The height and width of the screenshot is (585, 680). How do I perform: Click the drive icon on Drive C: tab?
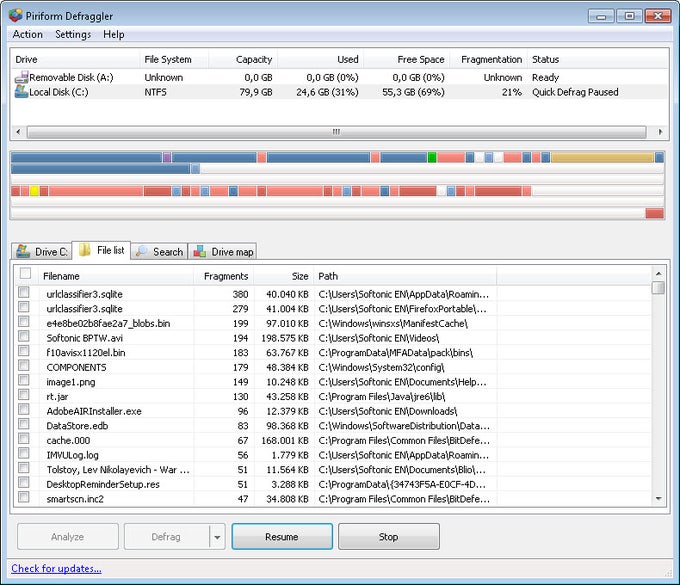pyautogui.click(x=23, y=251)
